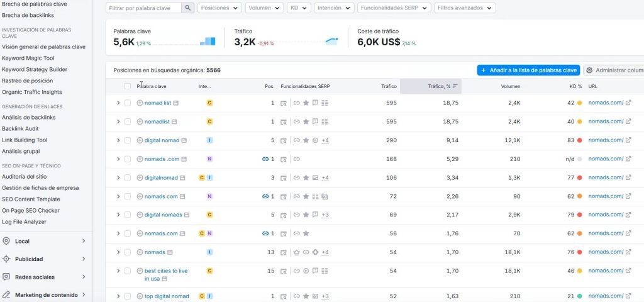Open the Posiciones filter dropdown
Screen dimensions: 644x302
pyautogui.click(x=219, y=8)
